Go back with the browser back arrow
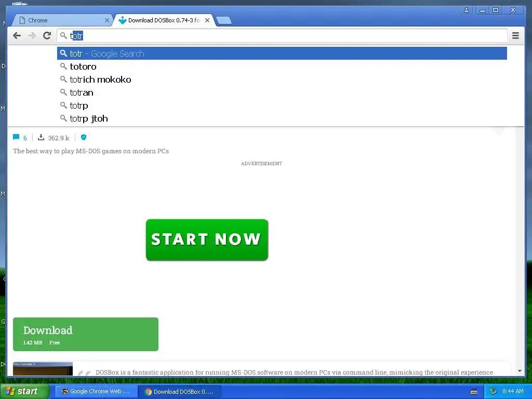Image resolution: width=532 pixels, height=399 pixels. 17,36
